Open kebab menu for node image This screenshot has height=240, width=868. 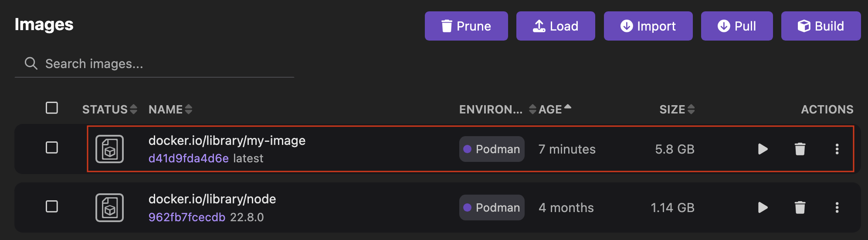point(837,208)
